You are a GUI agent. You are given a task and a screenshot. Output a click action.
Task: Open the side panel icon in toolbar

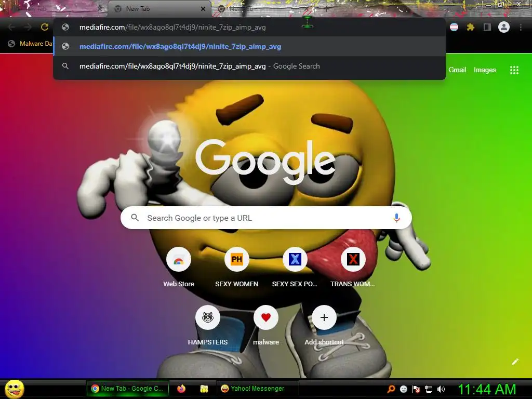(x=487, y=27)
